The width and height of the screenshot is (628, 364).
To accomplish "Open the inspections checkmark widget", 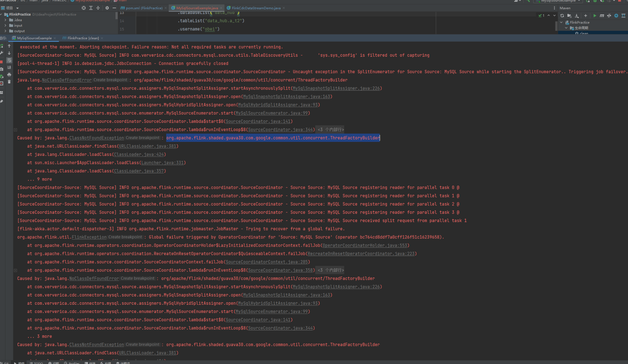I will click(541, 16).
